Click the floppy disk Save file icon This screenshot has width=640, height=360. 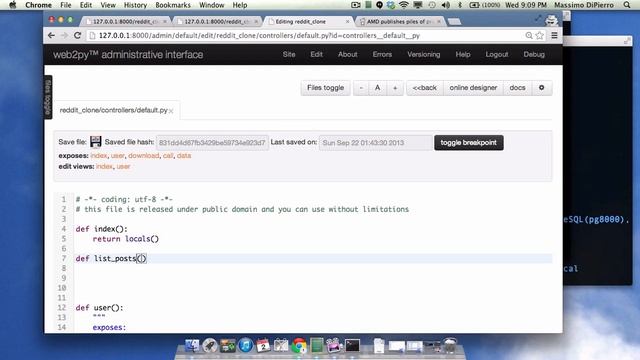click(96, 142)
